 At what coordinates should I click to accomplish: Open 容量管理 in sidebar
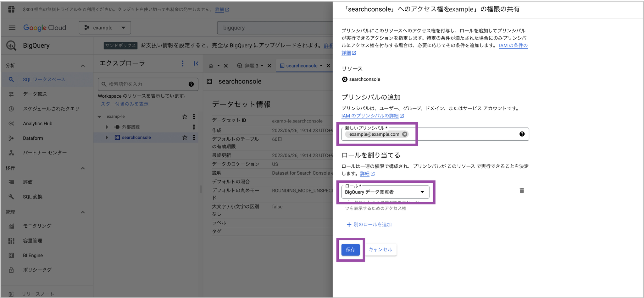tap(47, 241)
